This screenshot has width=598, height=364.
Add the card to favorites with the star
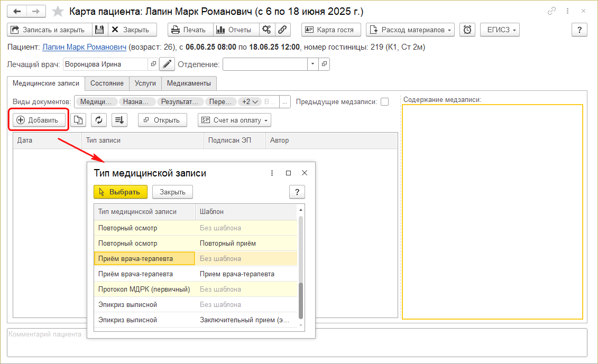pyautogui.click(x=59, y=11)
